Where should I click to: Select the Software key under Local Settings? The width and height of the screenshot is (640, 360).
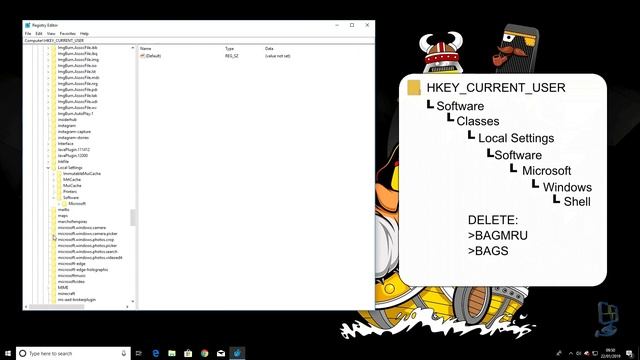[x=71, y=198]
